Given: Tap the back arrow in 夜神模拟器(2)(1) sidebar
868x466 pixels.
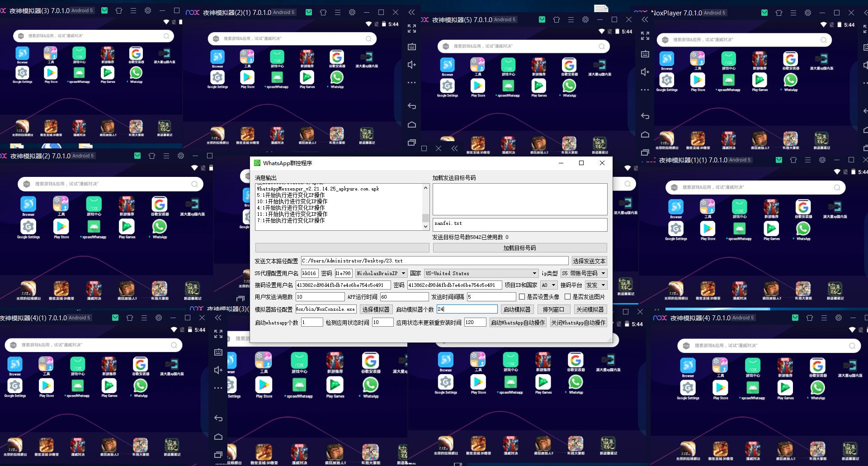Looking at the screenshot, I should tap(411, 106).
